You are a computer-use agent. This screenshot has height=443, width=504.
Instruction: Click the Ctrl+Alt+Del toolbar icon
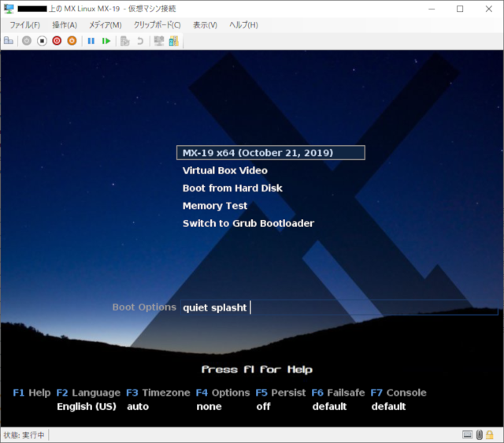pos(9,41)
